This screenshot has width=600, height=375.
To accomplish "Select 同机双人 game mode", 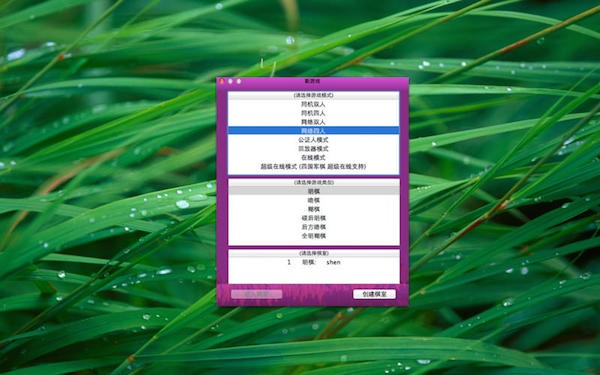I will (x=313, y=104).
